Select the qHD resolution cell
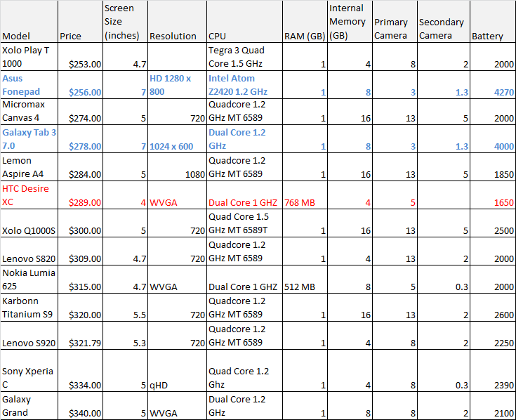Screen dimensions: 516x420 [x=177, y=371]
